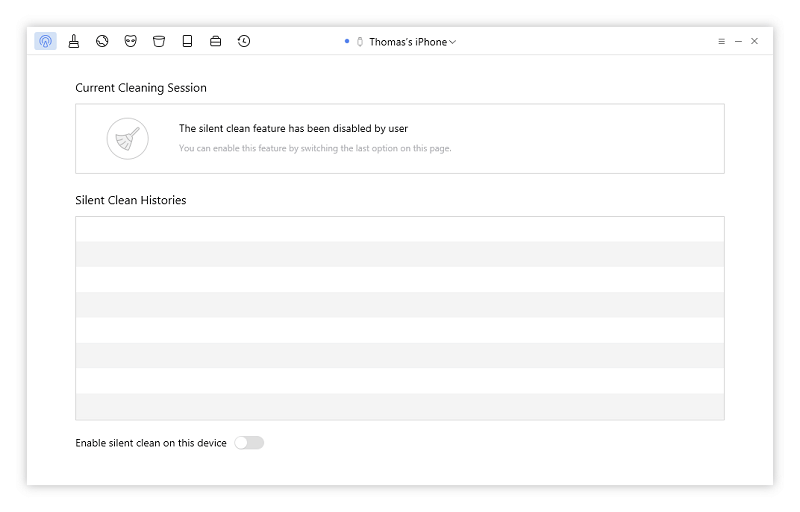Open the Restore history clock icon
Viewport: 800px width, 512px height.
(x=244, y=41)
